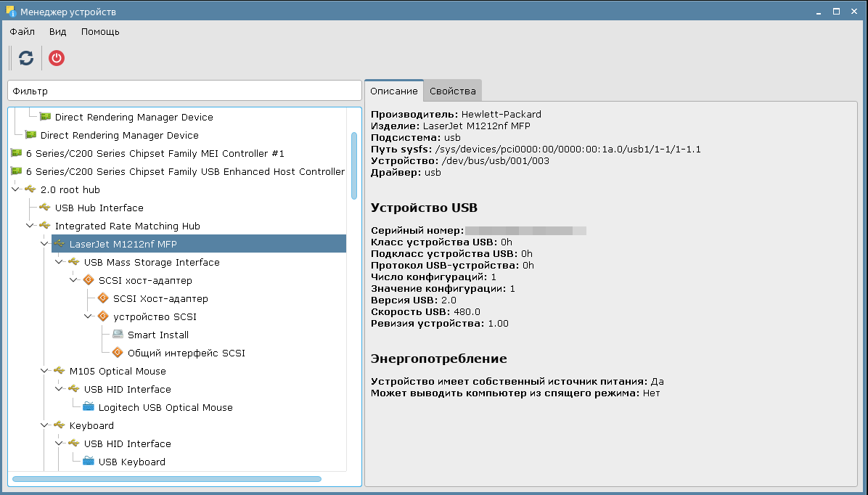This screenshot has width=868, height=495.
Task: Collapse the Integrated Rate Matching Hub node
Action: (30, 226)
